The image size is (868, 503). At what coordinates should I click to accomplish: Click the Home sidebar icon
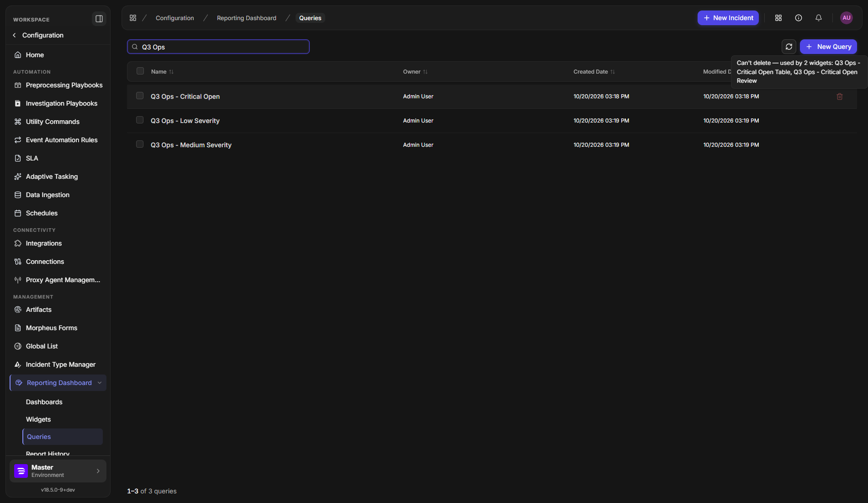coord(18,55)
